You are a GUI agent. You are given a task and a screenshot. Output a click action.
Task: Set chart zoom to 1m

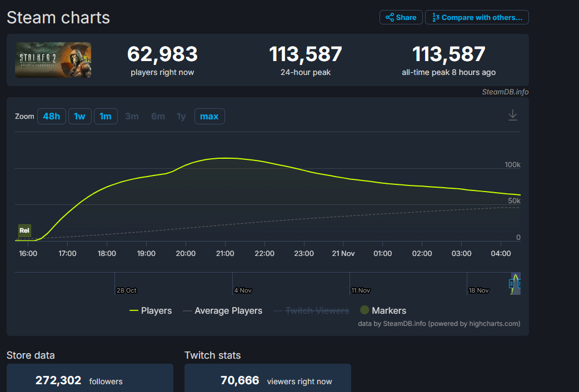click(106, 116)
